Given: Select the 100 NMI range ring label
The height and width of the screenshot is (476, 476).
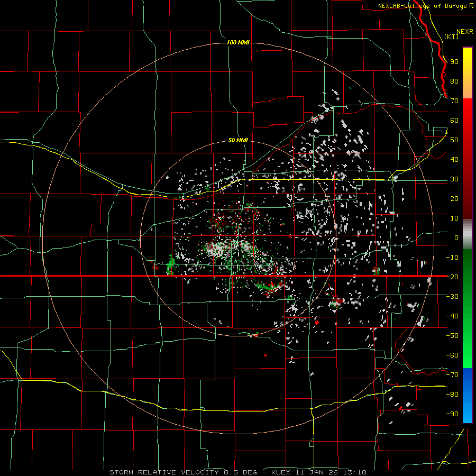Looking at the screenshot, I should coord(238,42).
